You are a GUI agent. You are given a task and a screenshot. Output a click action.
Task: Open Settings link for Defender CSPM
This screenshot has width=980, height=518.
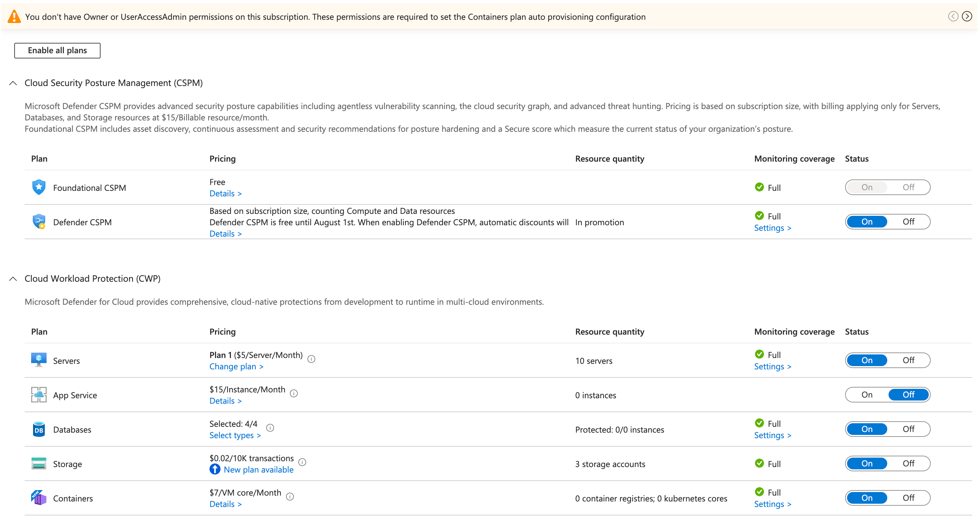[773, 228]
